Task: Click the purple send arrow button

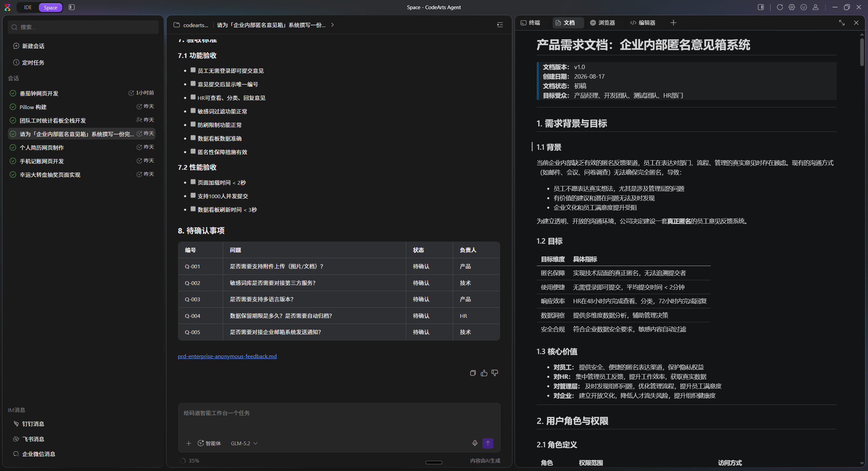Action: (x=488, y=443)
